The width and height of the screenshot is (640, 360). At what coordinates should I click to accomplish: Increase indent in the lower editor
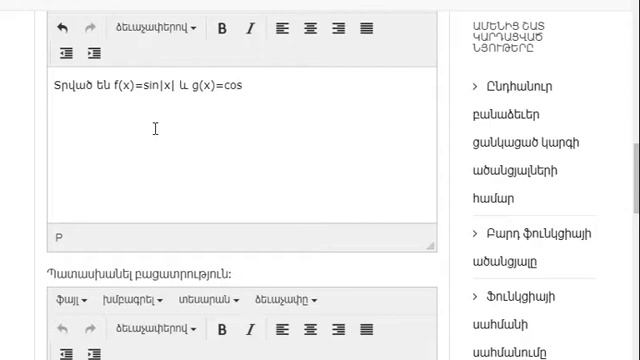[x=94, y=353]
